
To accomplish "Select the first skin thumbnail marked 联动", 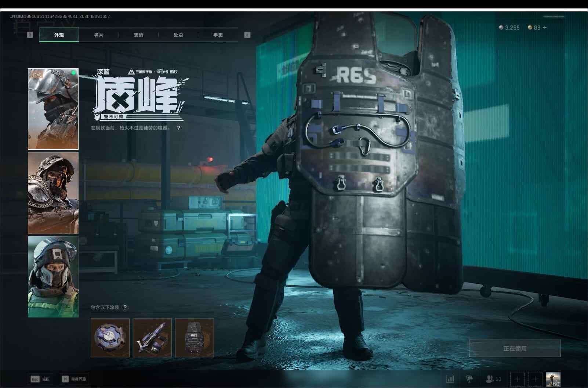I will (x=53, y=109).
